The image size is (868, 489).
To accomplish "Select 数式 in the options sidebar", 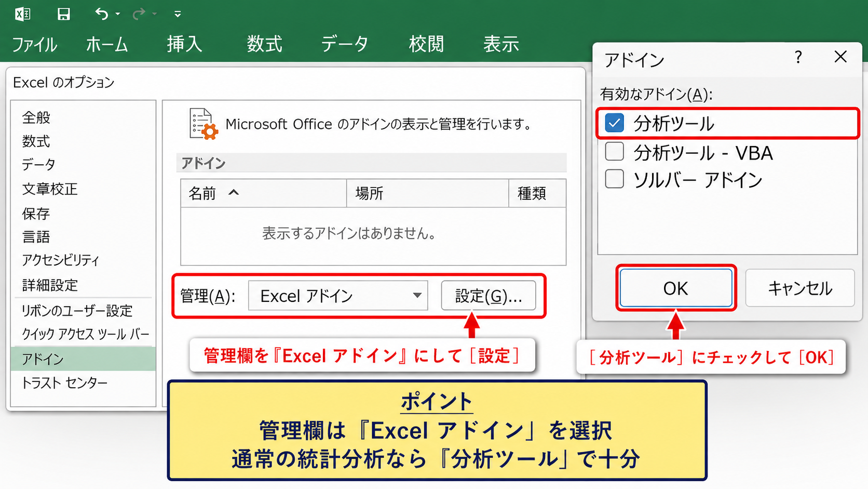I will tap(83, 141).
